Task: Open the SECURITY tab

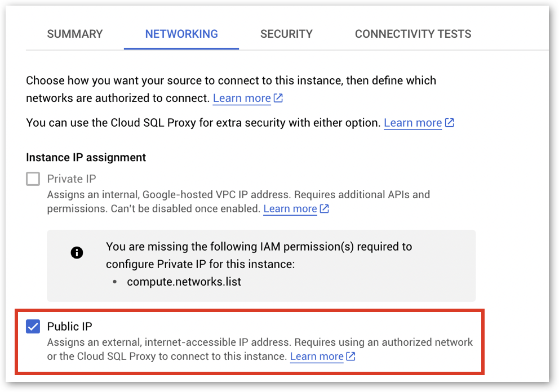Action: tap(286, 34)
